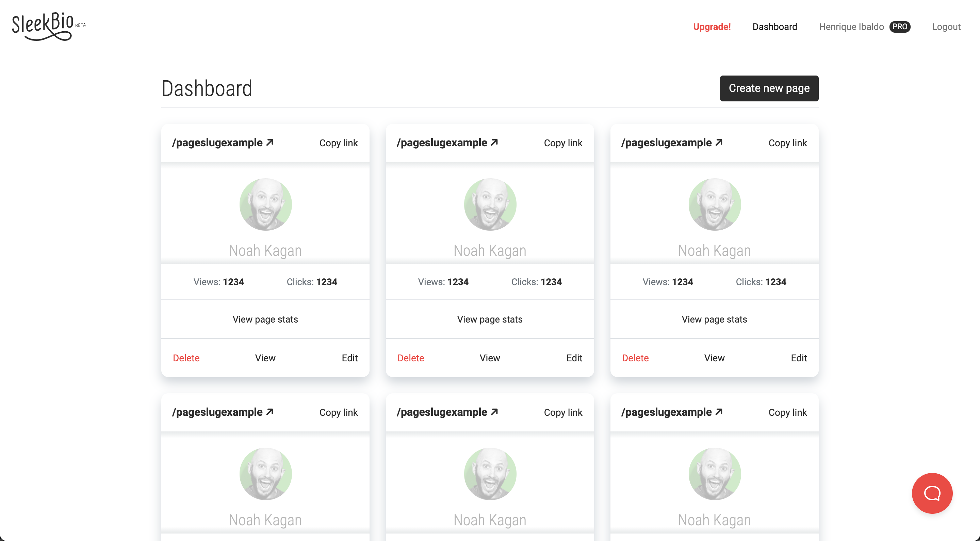The height and width of the screenshot is (541, 980).
Task: Edit the first page card
Action: (x=349, y=358)
